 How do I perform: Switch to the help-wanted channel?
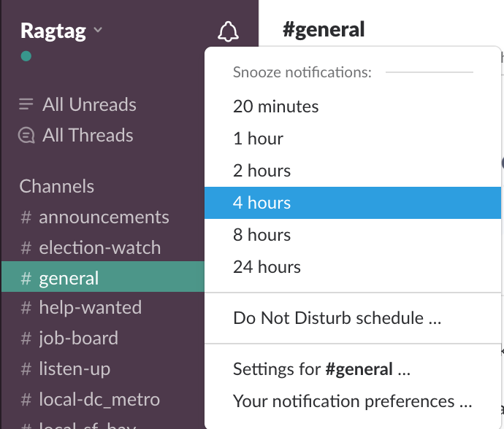[90, 307]
